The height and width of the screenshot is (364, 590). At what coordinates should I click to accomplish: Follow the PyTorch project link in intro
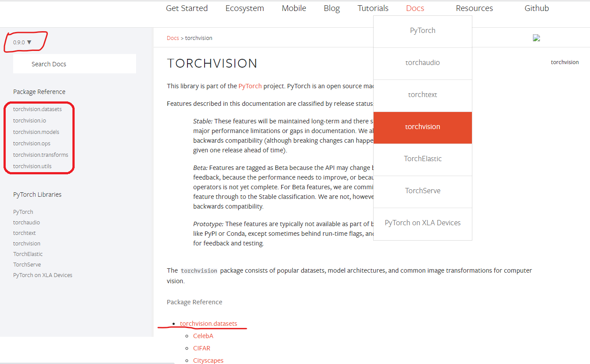click(x=250, y=86)
